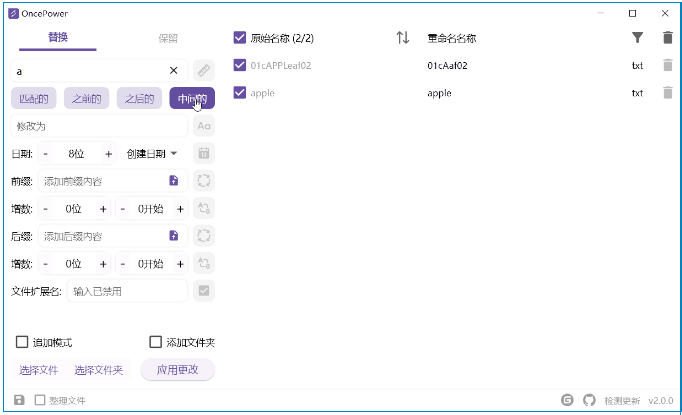This screenshot has width=682, height=415.
Task: Select the 匹配的 option
Action: [x=33, y=98]
